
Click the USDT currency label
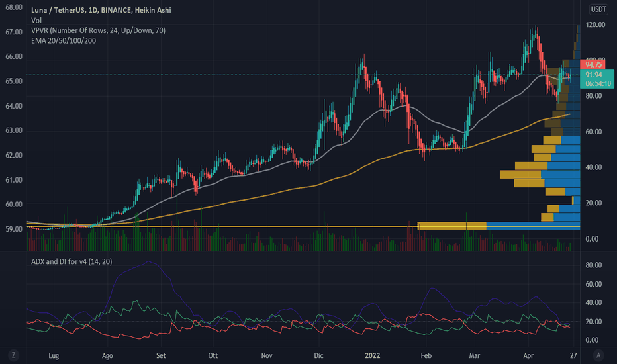pyautogui.click(x=598, y=9)
